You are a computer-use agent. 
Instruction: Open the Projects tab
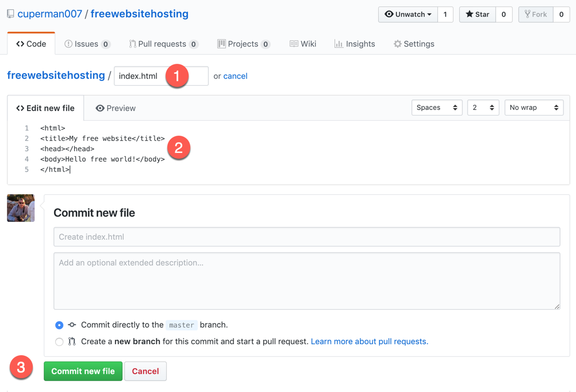pos(243,44)
